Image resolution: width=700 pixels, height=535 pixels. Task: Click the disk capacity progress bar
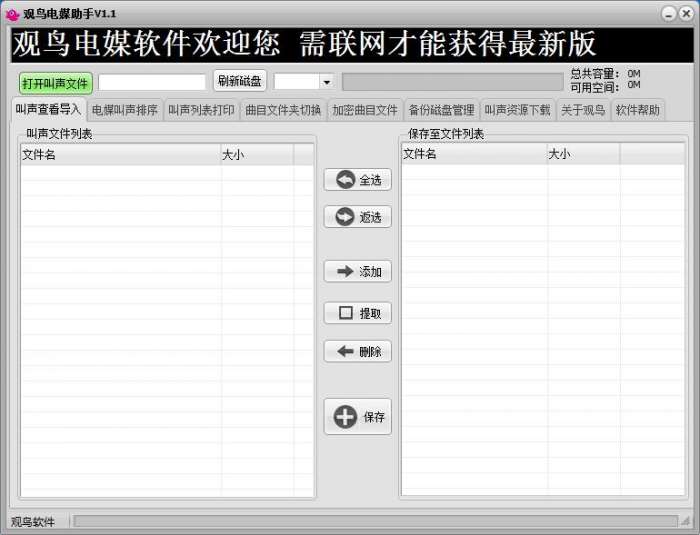click(453, 82)
